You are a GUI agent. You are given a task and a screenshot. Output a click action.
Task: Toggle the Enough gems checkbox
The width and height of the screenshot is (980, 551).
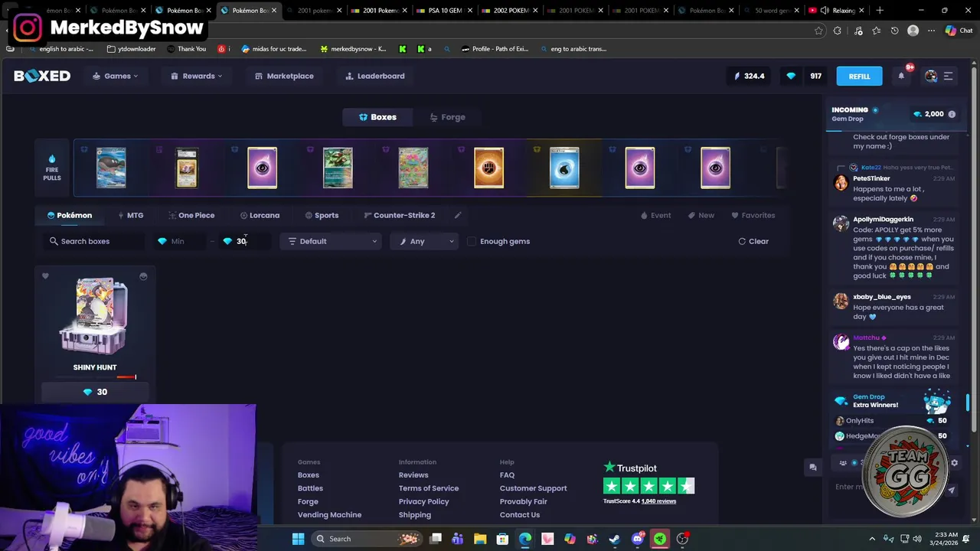point(472,241)
